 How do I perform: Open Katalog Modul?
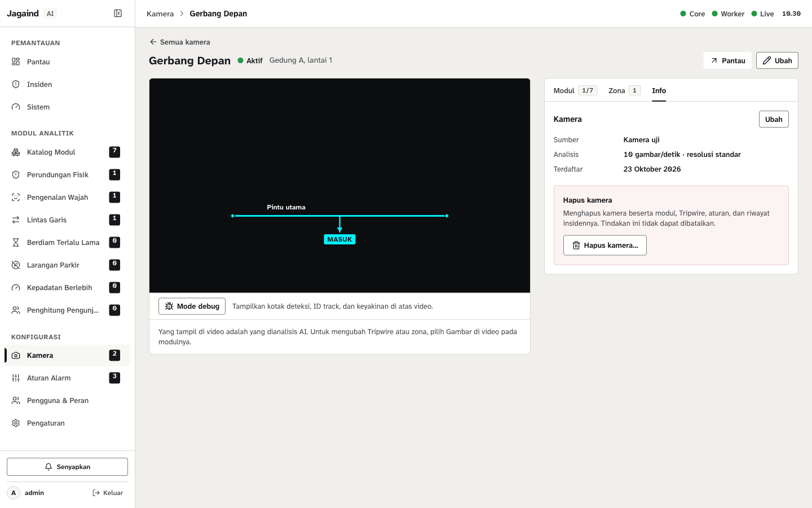[67, 152]
